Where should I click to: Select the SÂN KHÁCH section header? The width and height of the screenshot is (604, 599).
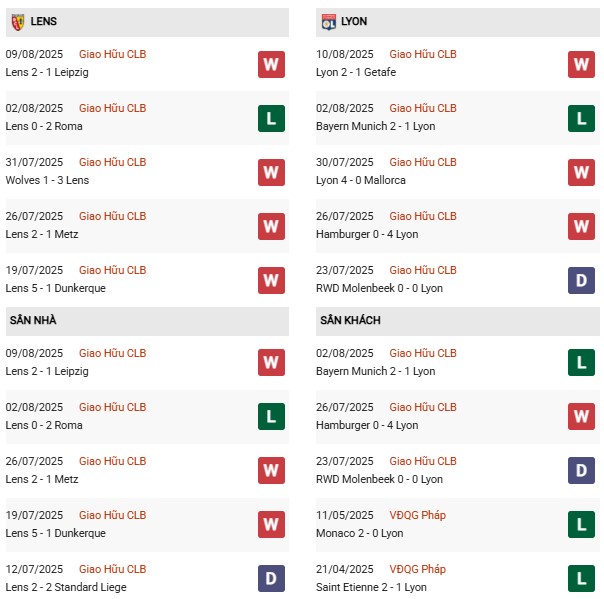point(350,320)
